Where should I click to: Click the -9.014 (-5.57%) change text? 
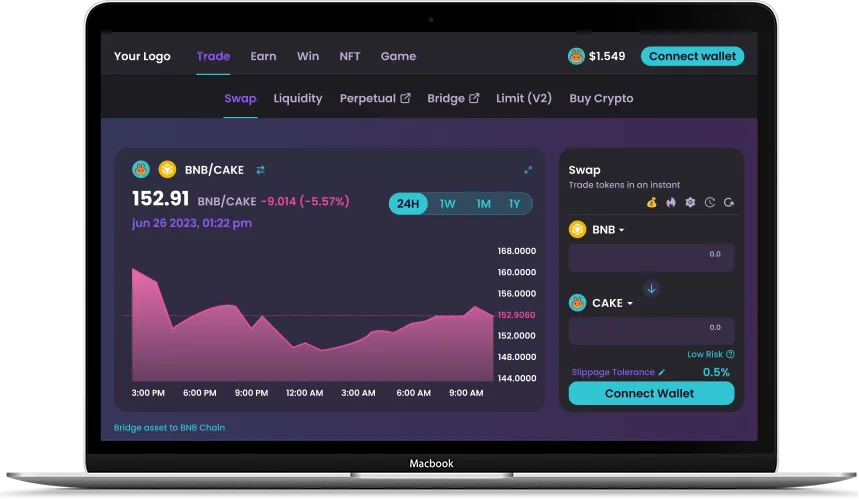click(305, 202)
